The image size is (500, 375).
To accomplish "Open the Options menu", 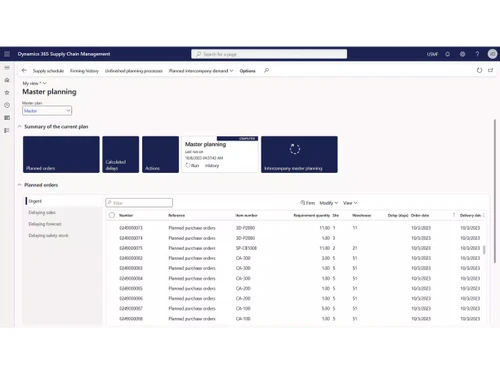I will [x=247, y=71].
